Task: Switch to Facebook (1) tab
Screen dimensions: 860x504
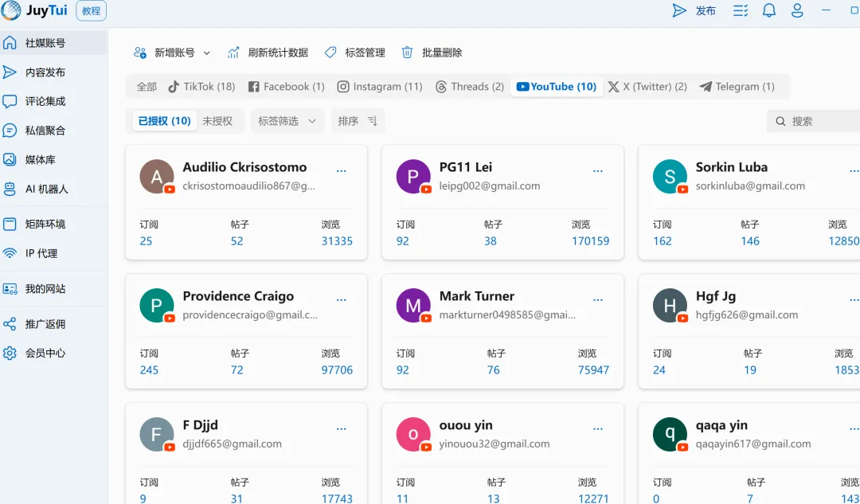Action: (287, 87)
